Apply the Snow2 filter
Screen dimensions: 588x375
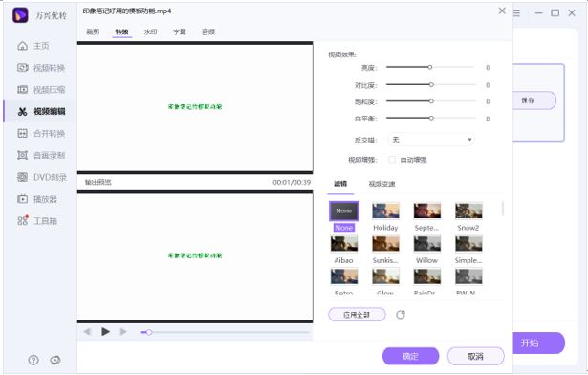(468, 211)
